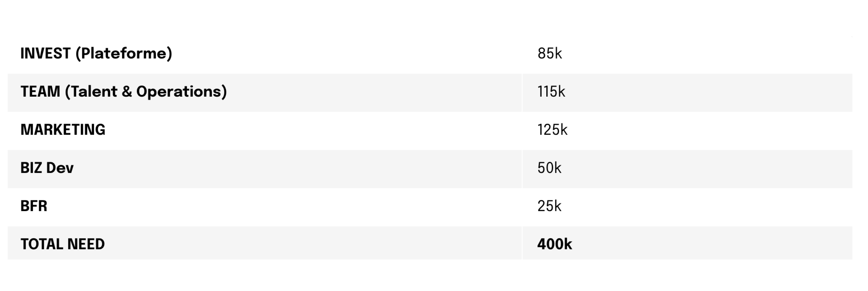Select the 50k value
Image resolution: width=868 pixels, height=291 pixels.
[549, 168]
